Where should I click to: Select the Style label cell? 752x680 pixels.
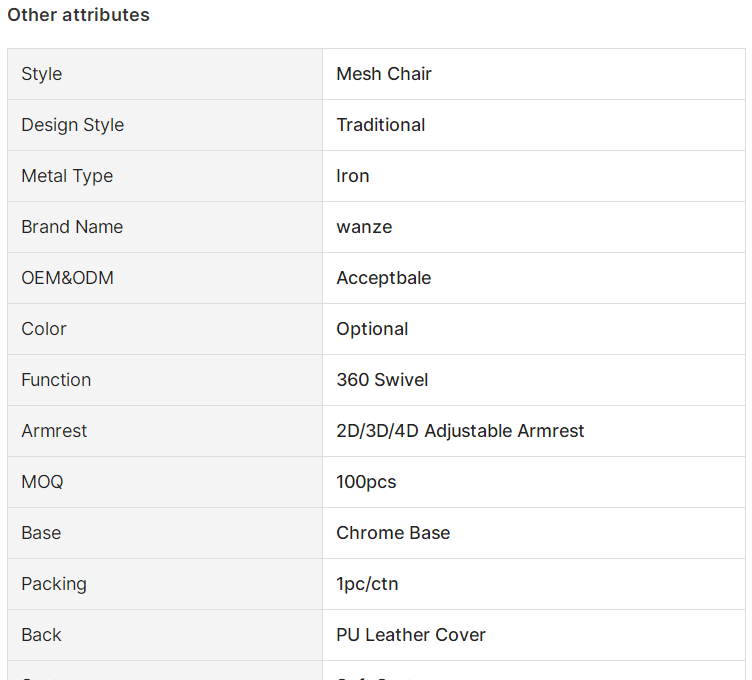pos(165,74)
